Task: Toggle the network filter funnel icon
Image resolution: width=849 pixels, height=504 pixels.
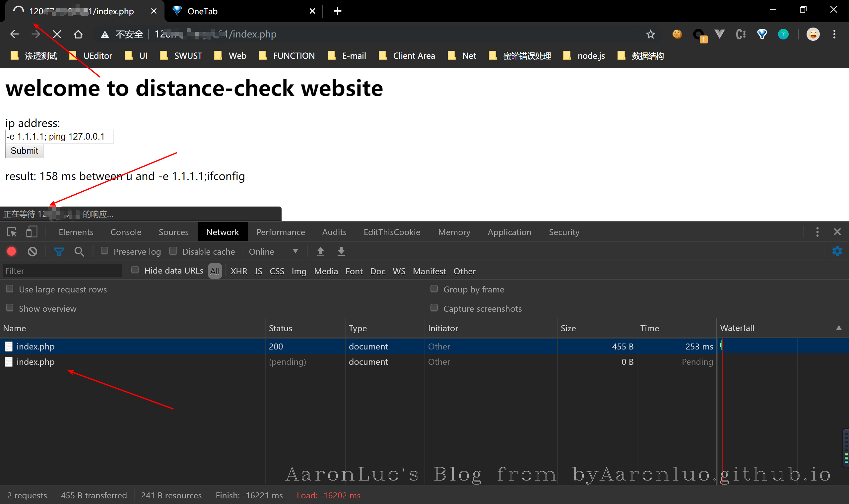Action: pyautogui.click(x=59, y=251)
